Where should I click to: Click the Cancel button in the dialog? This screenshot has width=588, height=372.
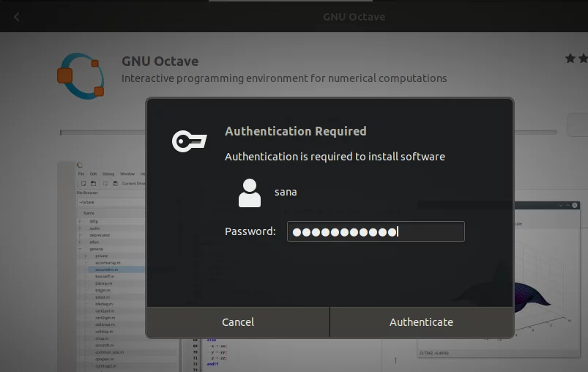tap(238, 322)
